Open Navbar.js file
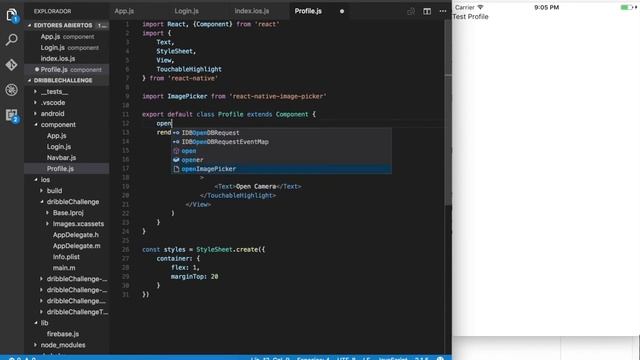This screenshot has width=640, height=360. (x=67, y=158)
